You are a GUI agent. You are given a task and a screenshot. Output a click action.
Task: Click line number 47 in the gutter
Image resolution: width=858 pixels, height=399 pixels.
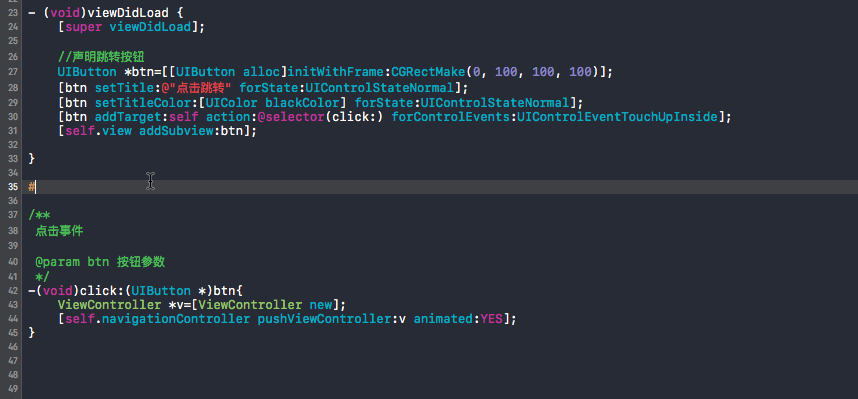coord(13,361)
